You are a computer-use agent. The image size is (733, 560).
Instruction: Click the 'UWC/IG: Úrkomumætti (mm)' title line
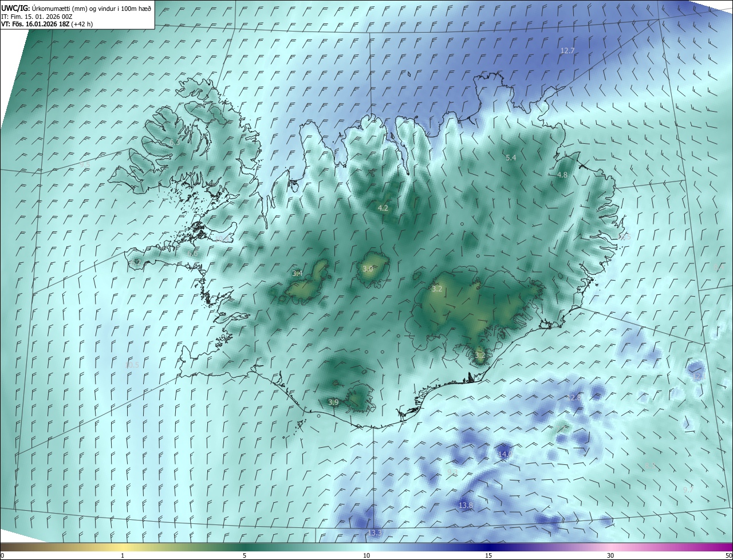pyautogui.click(x=77, y=8)
